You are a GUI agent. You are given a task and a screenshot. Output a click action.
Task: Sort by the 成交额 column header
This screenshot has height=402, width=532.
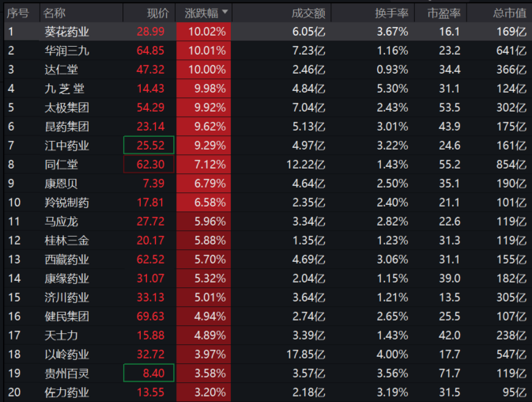coord(308,13)
